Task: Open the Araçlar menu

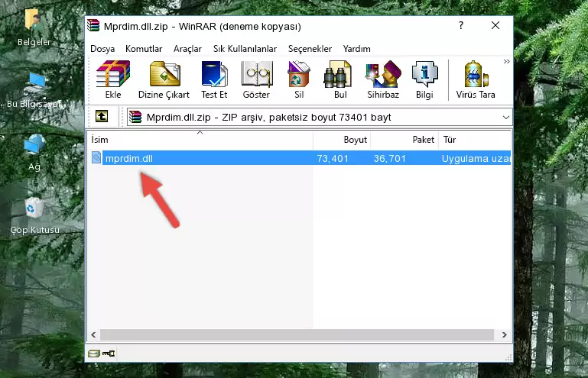Action: point(187,49)
